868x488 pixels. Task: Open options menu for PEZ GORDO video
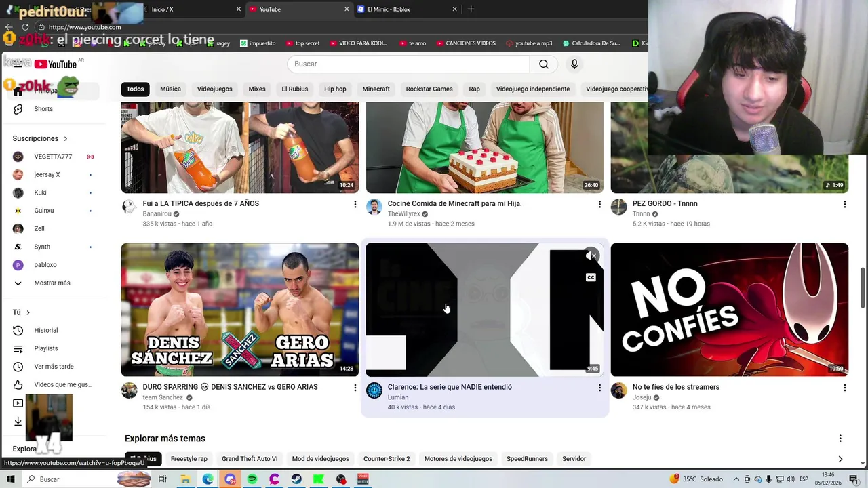click(844, 204)
